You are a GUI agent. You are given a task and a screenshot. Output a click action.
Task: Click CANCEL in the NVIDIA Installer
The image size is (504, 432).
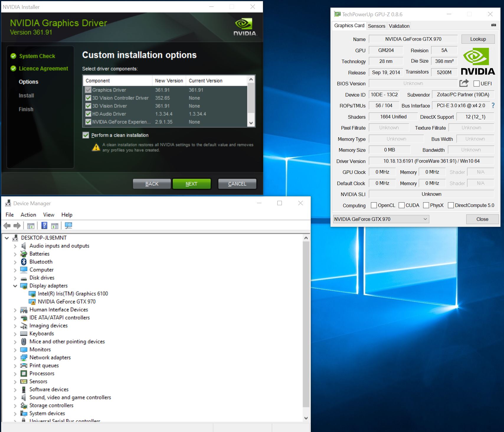pyautogui.click(x=237, y=184)
